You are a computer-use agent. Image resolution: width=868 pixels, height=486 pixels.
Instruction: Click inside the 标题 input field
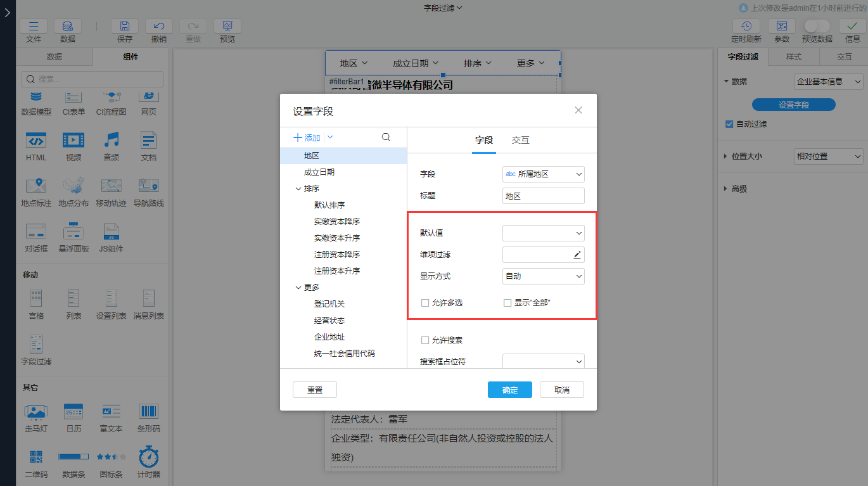[543, 195]
